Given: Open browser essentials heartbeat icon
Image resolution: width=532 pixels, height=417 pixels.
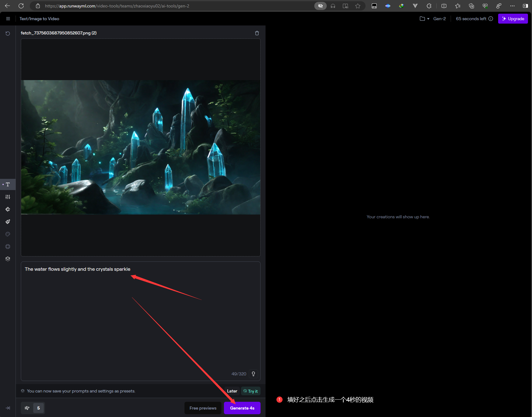Looking at the screenshot, I should [x=485, y=6].
